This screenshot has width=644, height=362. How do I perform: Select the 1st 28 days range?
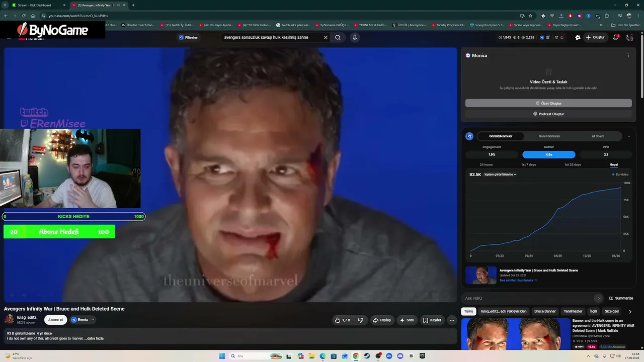573,165
